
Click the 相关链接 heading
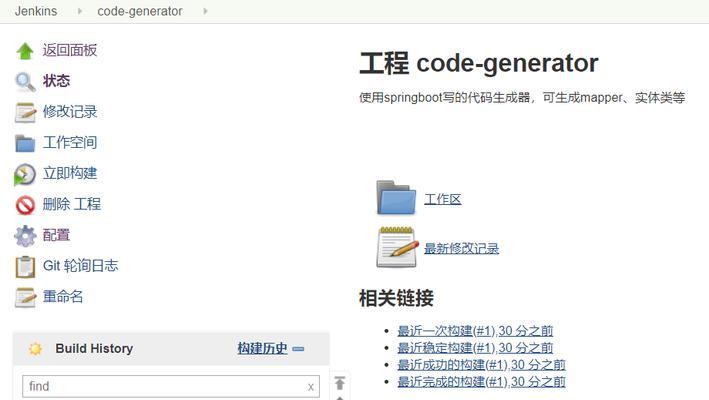click(397, 298)
